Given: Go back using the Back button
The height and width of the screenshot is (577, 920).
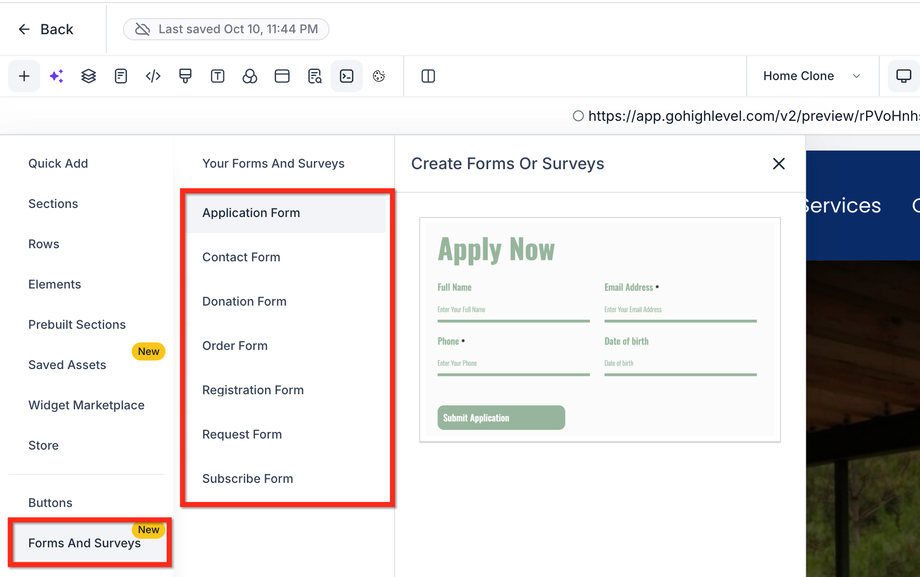Looking at the screenshot, I should pyautogui.click(x=46, y=29).
